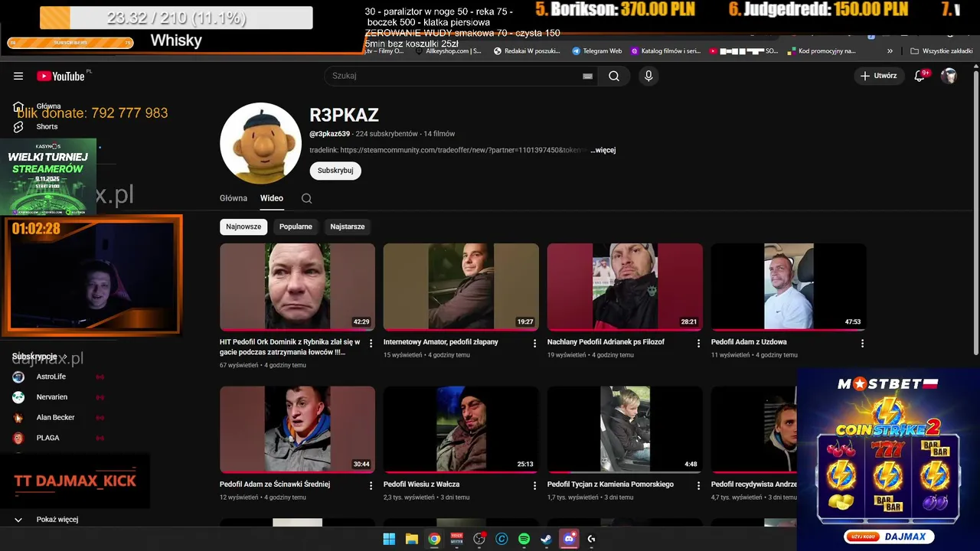Expand the bookmarks overflow chevron

coord(890,51)
